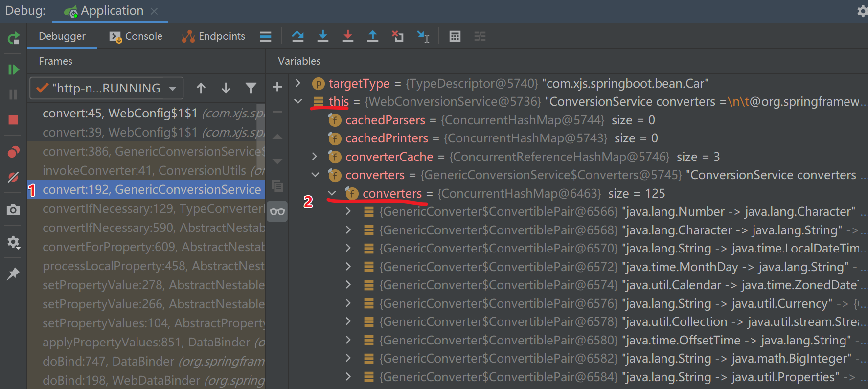This screenshot has width=868, height=389.
Task: Toggle the frames filter funnel
Action: coord(251,88)
